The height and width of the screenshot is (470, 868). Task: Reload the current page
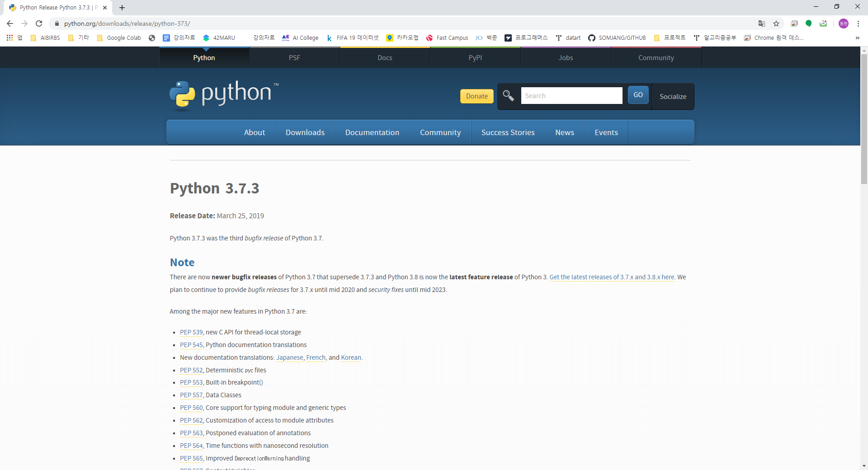coord(39,23)
